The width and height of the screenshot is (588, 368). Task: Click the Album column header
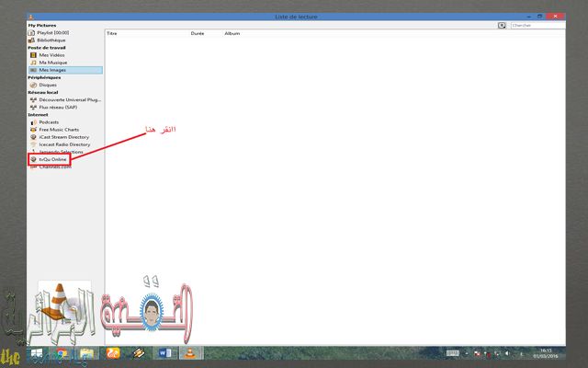tap(232, 32)
